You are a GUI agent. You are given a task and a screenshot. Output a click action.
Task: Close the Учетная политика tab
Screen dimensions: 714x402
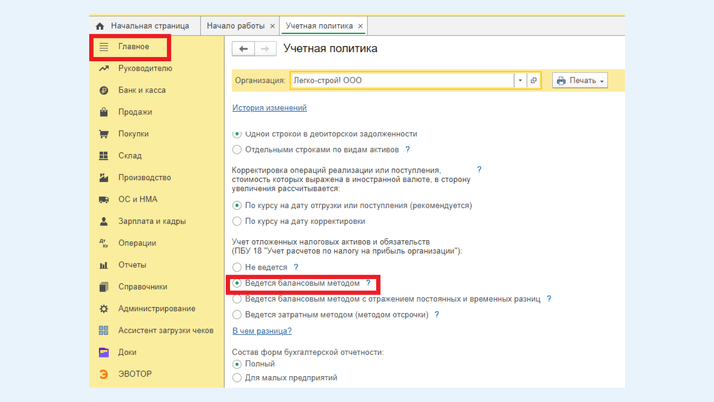pyautogui.click(x=360, y=26)
